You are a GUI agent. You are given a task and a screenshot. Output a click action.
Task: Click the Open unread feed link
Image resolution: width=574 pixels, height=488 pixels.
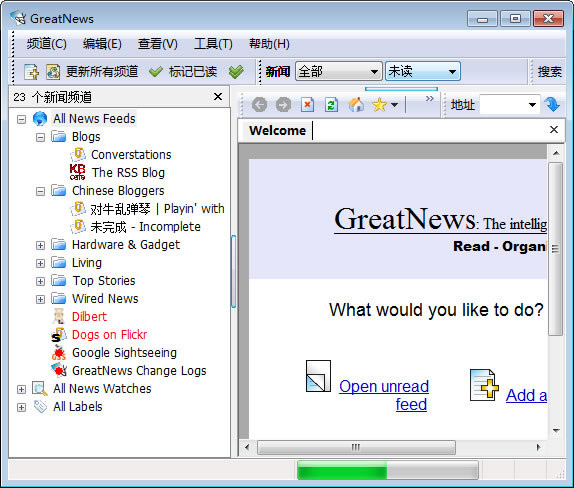click(384, 395)
